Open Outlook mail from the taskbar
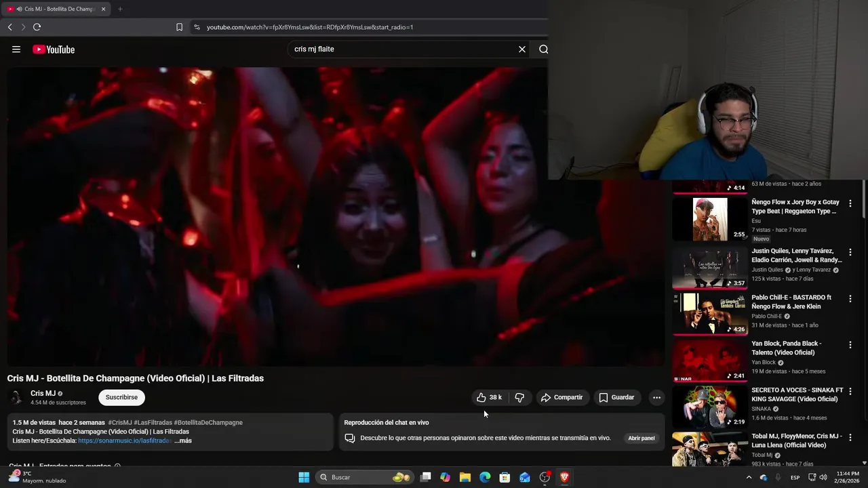The image size is (868, 488). coord(525,477)
